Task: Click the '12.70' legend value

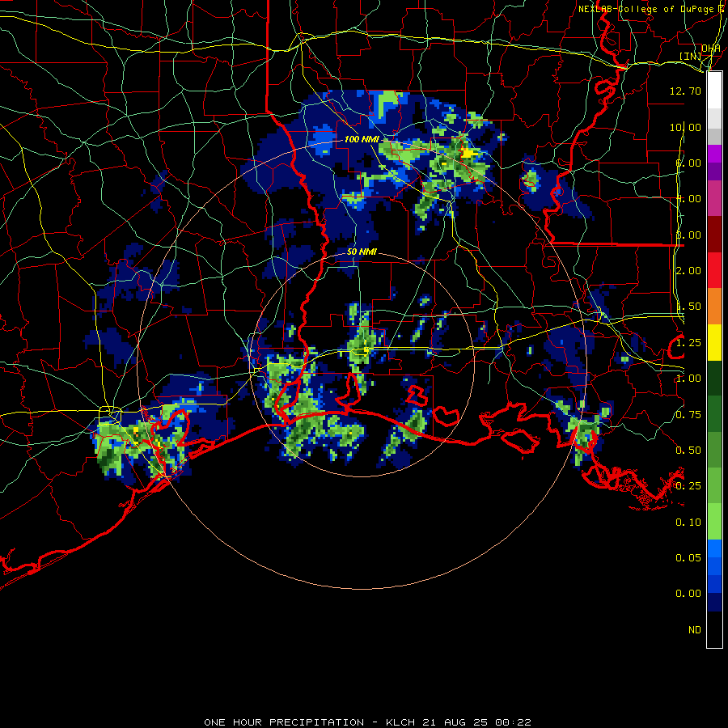Action: [685, 91]
